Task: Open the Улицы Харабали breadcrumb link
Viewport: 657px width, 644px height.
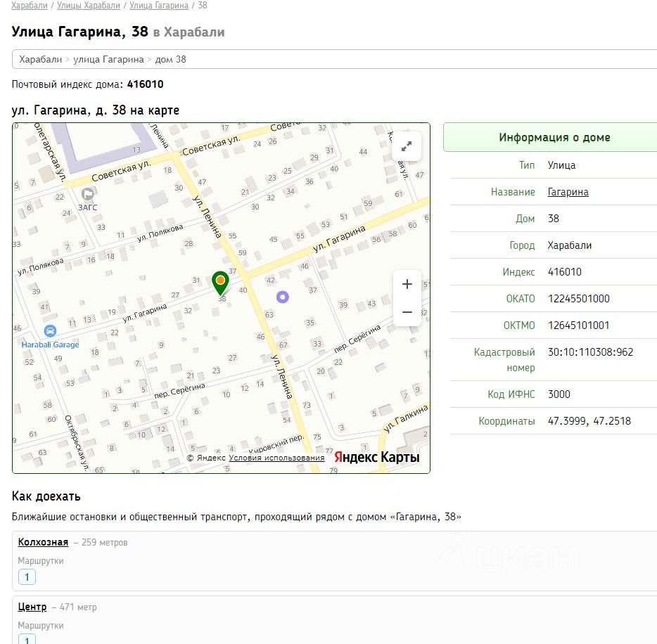Action: [89, 6]
